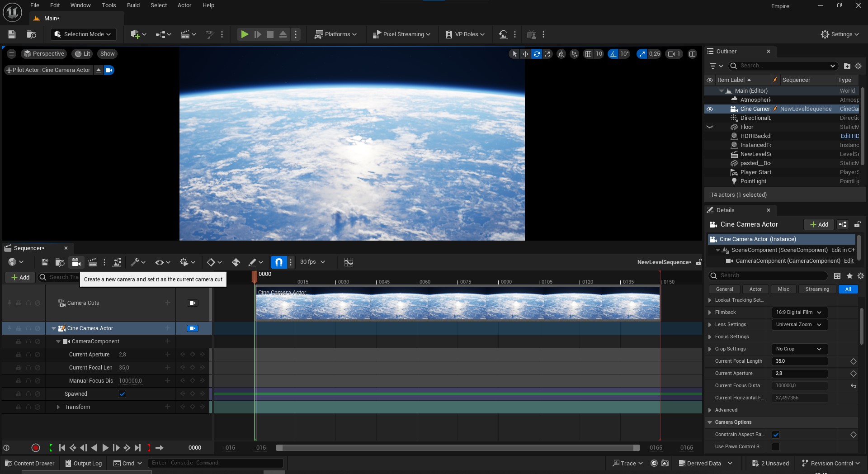Expand the Focus Settings section
The image size is (868, 474).
(x=710, y=337)
